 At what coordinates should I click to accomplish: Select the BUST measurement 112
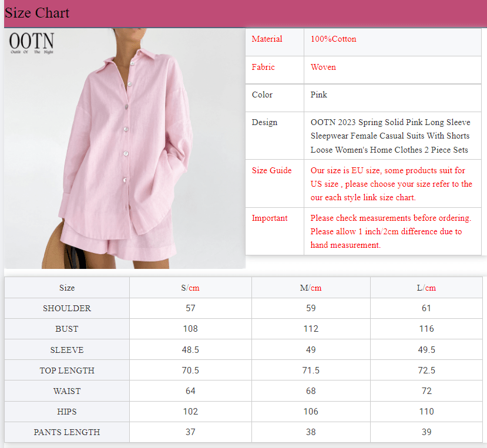coord(310,328)
